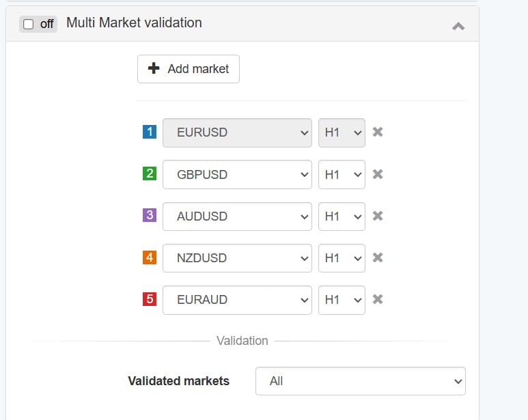Open the AUDUSD symbol dropdown
528x420 pixels.
point(237,216)
